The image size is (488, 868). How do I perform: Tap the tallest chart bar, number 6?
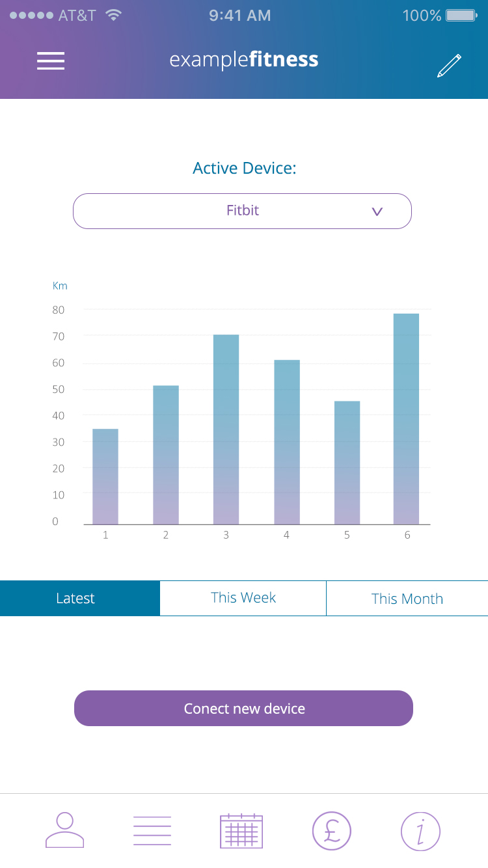406,419
